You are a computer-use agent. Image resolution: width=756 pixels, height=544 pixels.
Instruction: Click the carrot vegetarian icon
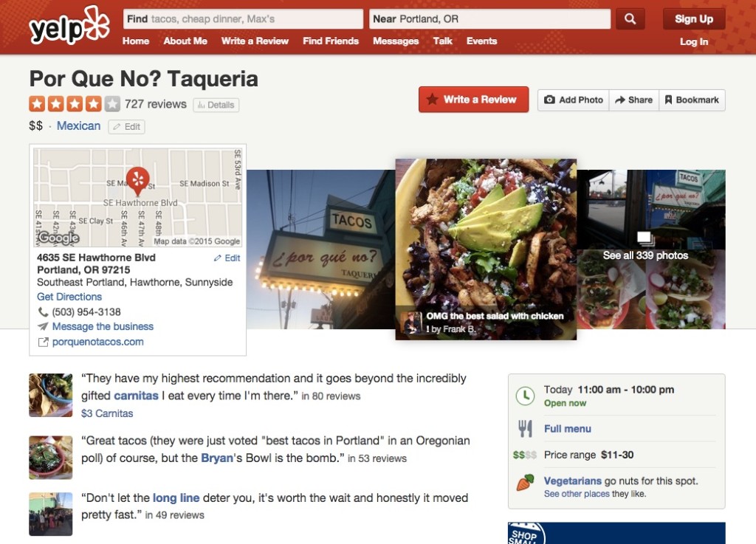click(x=525, y=482)
